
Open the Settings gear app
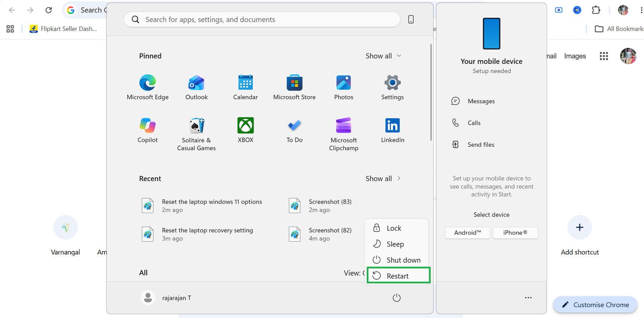[392, 87]
